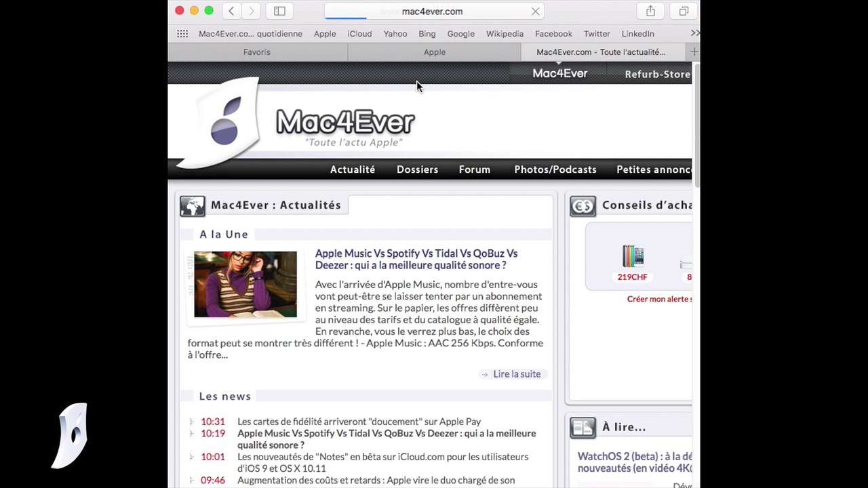Click Lire la suite link

[517, 374]
